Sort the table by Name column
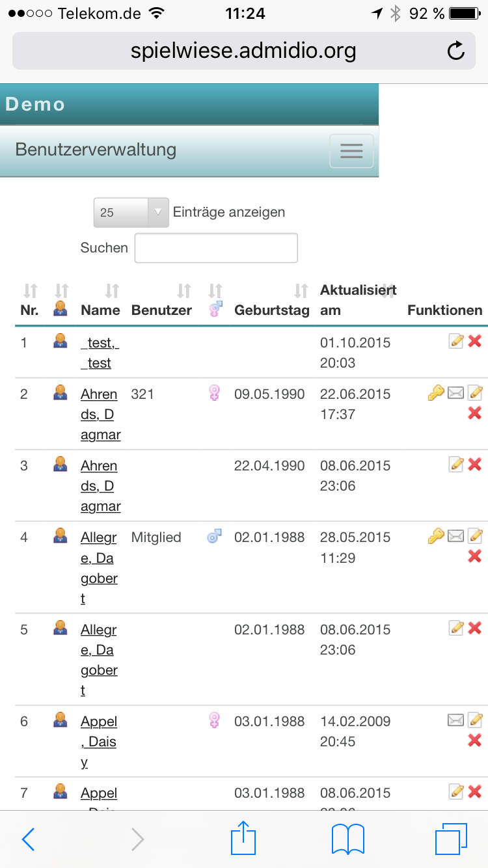Screen dimensions: 488x868 pyautogui.click(x=101, y=310)
